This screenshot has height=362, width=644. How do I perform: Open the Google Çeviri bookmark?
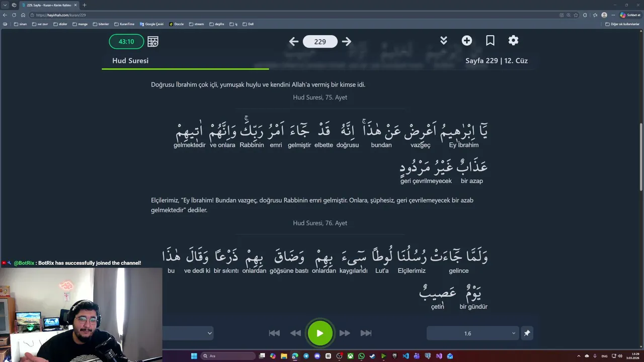151,24
